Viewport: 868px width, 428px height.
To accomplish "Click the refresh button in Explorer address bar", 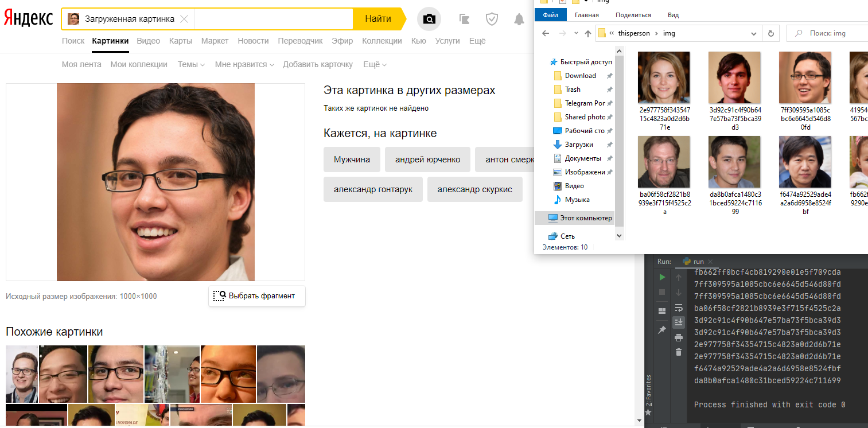I will coord(771,33).
